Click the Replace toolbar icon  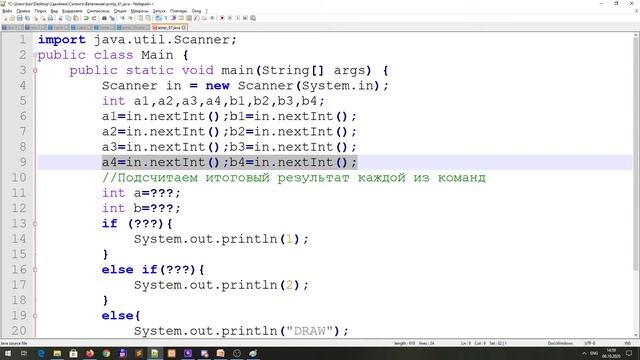click(112, 18)
